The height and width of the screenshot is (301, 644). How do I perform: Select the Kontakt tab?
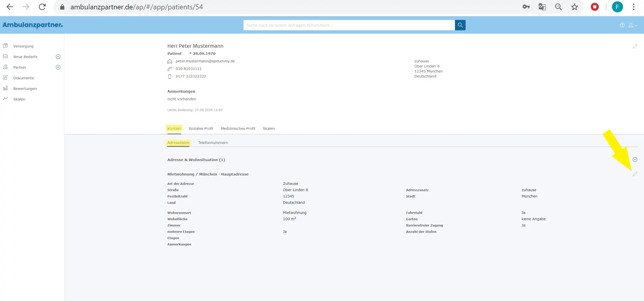[174, 128]
